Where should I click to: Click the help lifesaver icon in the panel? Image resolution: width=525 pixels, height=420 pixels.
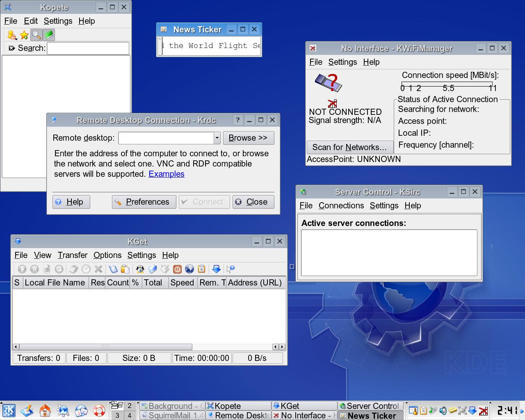coord(99,411)
